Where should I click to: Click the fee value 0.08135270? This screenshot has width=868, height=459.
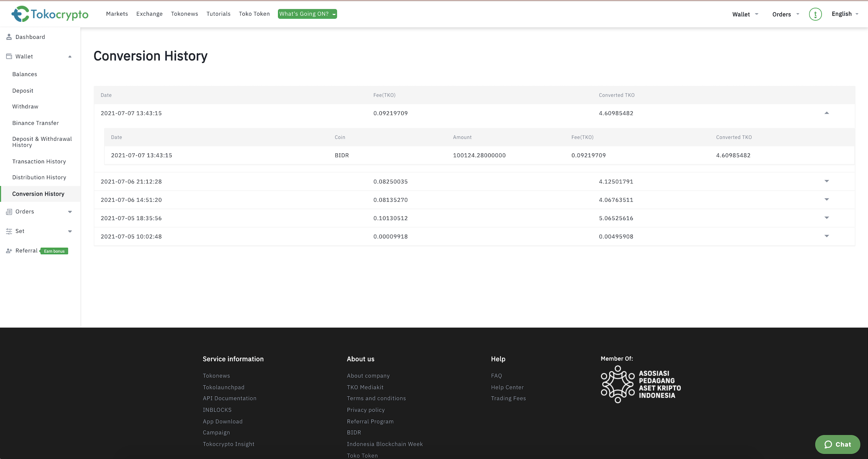click(x=390, y=200)
